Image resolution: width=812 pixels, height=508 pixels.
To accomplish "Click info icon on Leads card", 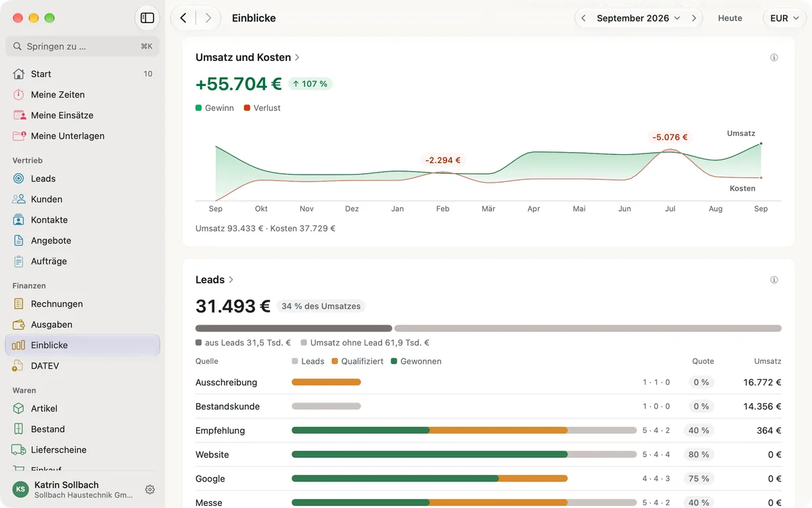I will pos(774,280).
